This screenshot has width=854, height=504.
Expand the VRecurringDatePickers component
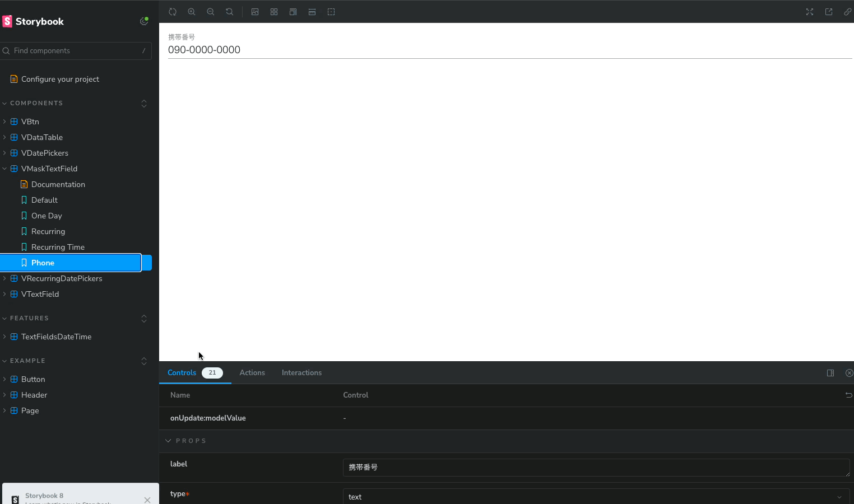click(62, 278)
